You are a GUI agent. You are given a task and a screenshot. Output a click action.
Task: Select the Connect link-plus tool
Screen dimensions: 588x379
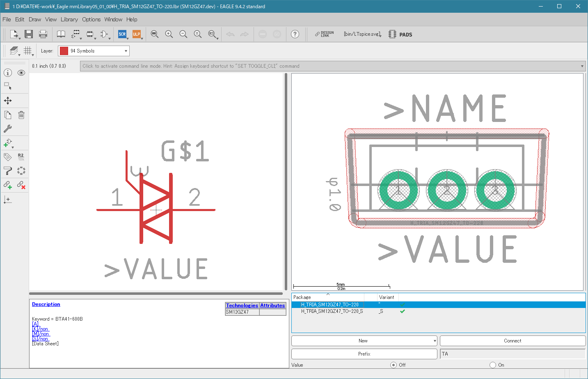(x=8, y=185)
